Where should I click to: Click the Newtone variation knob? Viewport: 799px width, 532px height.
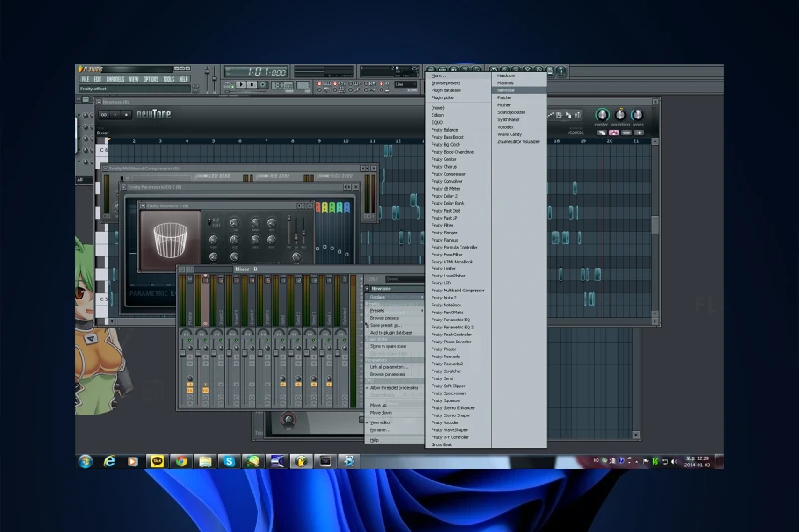(x=620, y=114)
